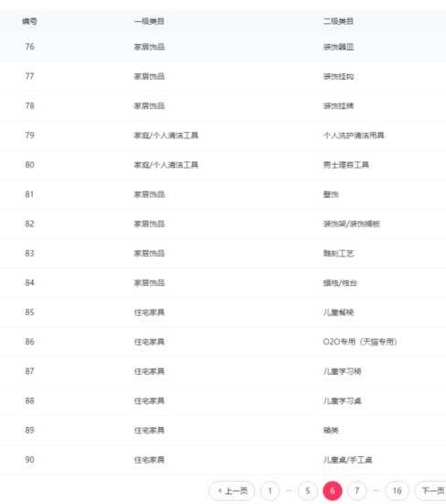This screenshot has width=446, height=504.
Task: Open page 7 in pagination
Action: coord(357,490)
